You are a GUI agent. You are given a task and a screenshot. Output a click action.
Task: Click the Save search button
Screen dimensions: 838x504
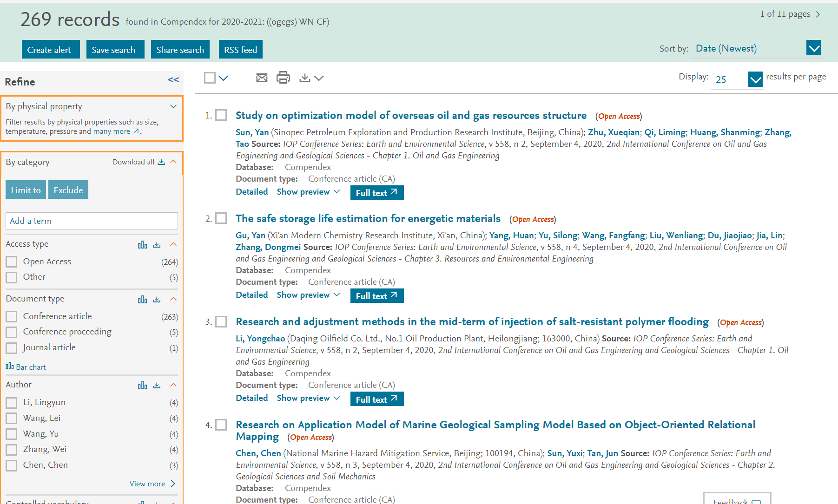pyautogui.click(x=115, y=49)
